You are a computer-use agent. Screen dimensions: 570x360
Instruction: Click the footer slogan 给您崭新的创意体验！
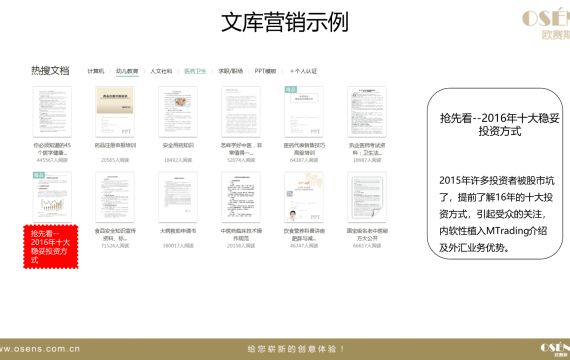[x=296, y=349]
